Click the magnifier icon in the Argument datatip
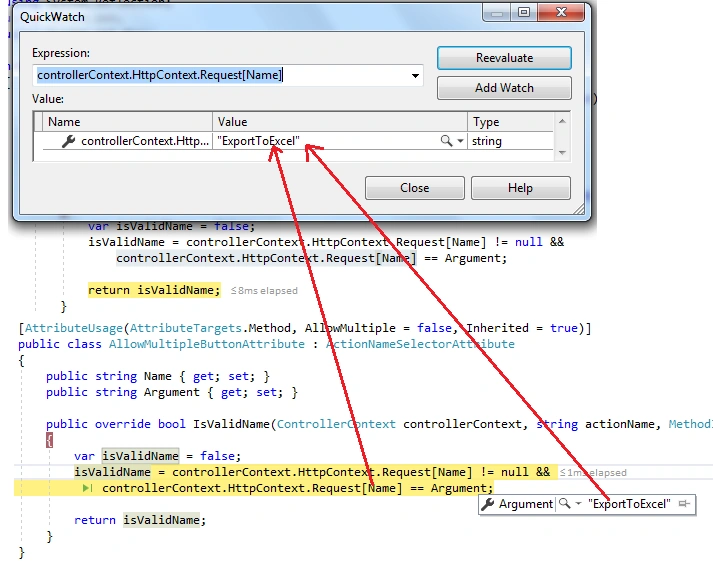The image size is (713, 562). tap(564, 503)
